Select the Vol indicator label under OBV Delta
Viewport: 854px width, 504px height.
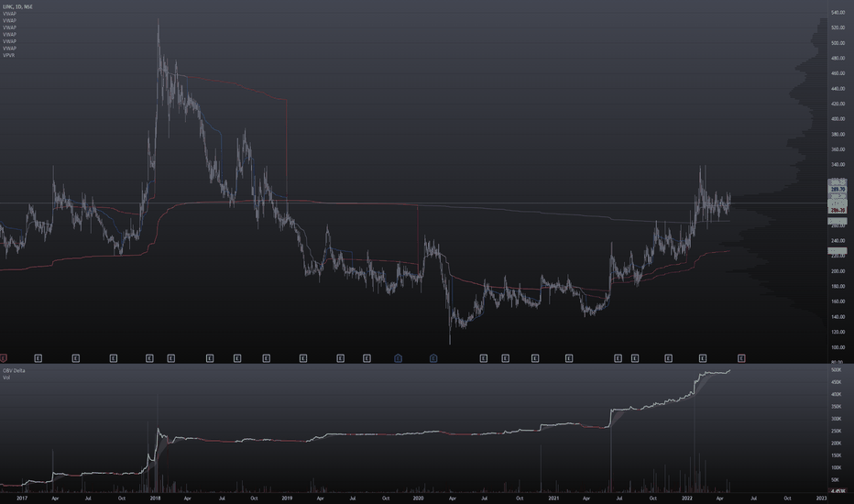click(6, 377)
